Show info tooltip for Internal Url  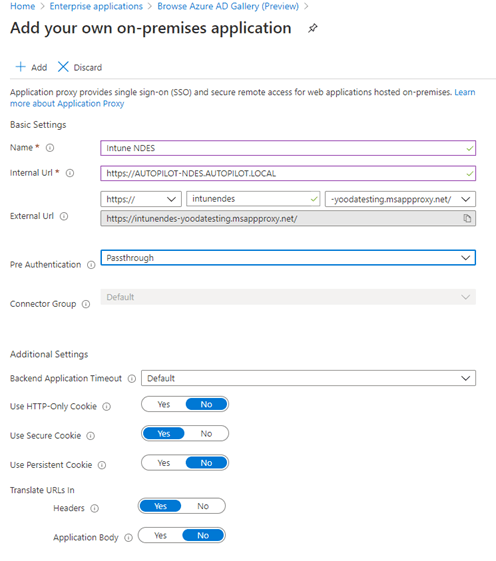(70, 173)
